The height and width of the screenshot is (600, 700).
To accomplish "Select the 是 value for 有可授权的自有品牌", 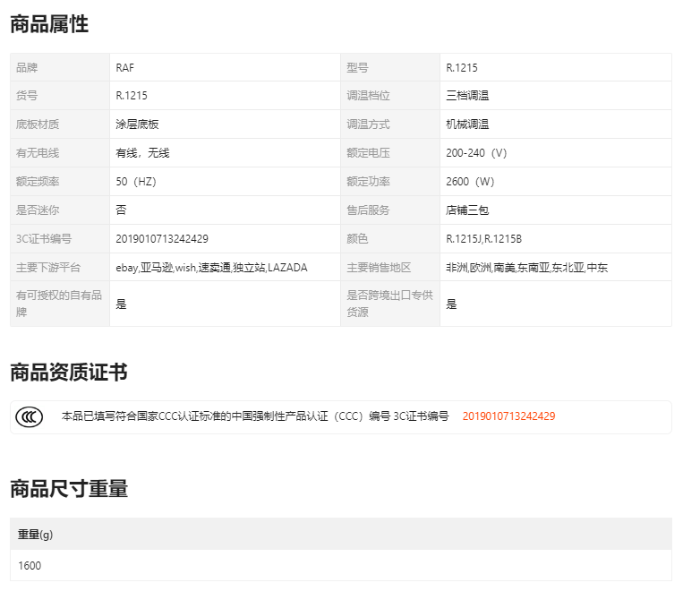I will pos(121,304).
